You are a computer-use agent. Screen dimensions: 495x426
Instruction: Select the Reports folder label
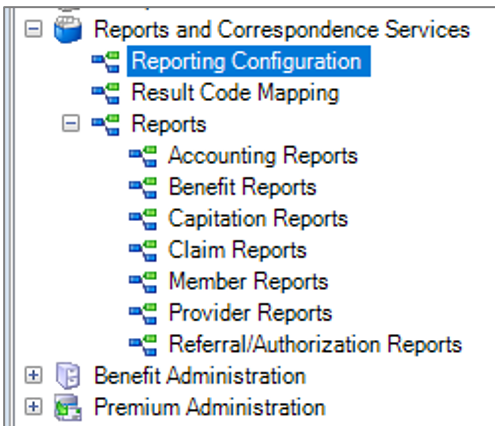coord(169,124)
